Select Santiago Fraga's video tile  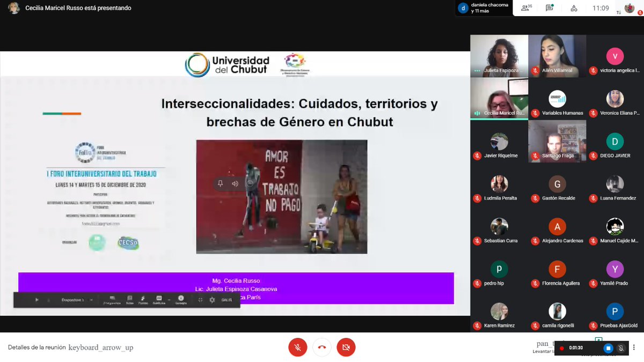point(557,142)
